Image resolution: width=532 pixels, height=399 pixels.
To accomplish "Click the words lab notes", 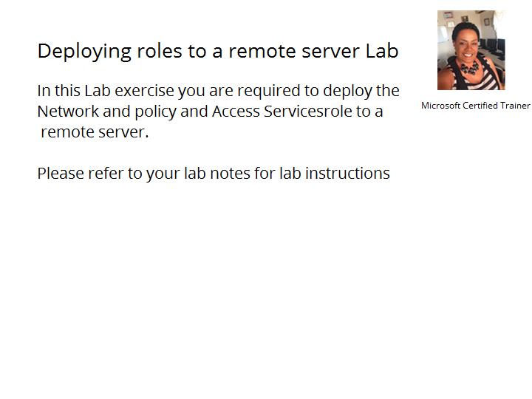I will coord(217,174).
